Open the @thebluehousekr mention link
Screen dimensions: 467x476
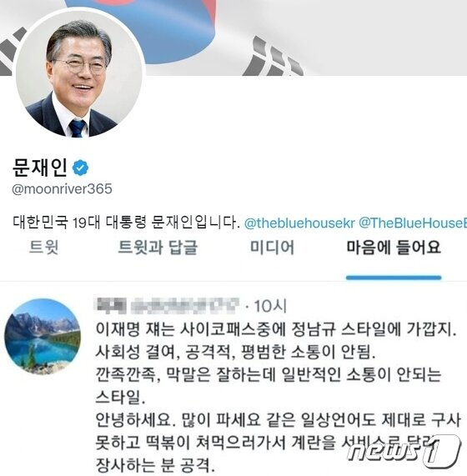click(x=299, y=223)
